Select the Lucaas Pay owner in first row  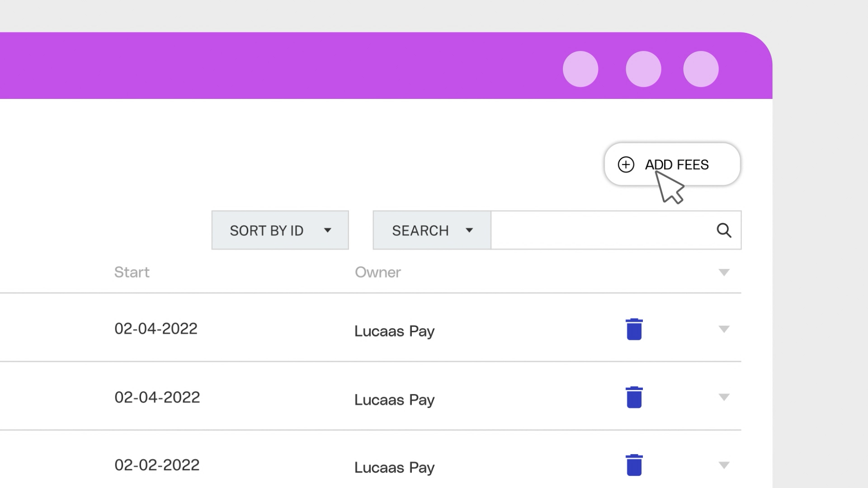click(394, 331)
